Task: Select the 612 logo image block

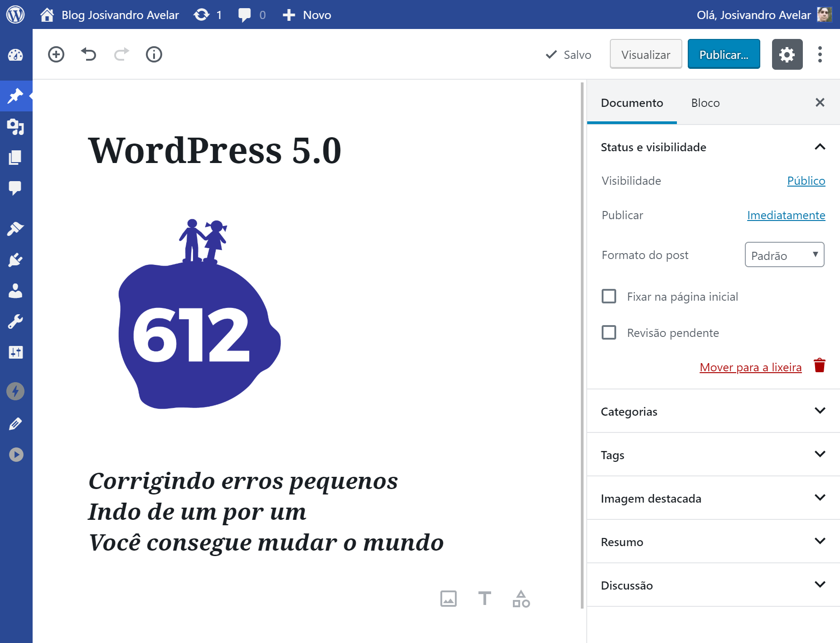Action: click(x=199, y=314)
